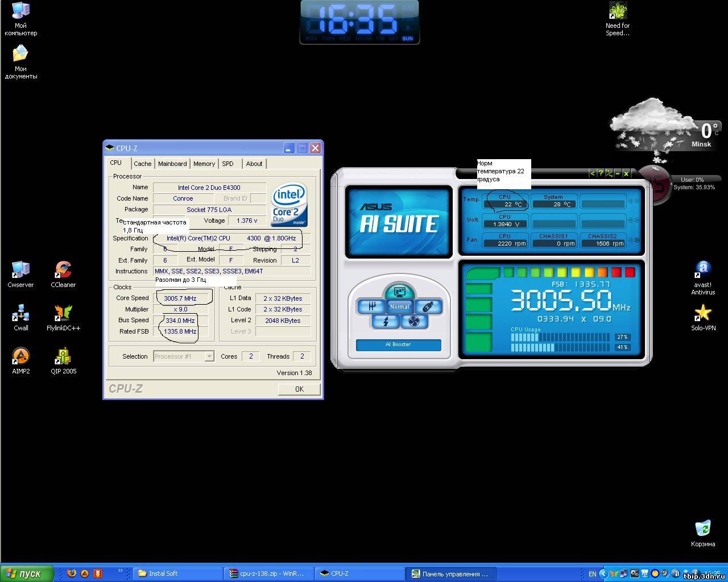Click the Multiplier x 9.0 value
This screenshot has height=582, width=728.
pos(180,310)
